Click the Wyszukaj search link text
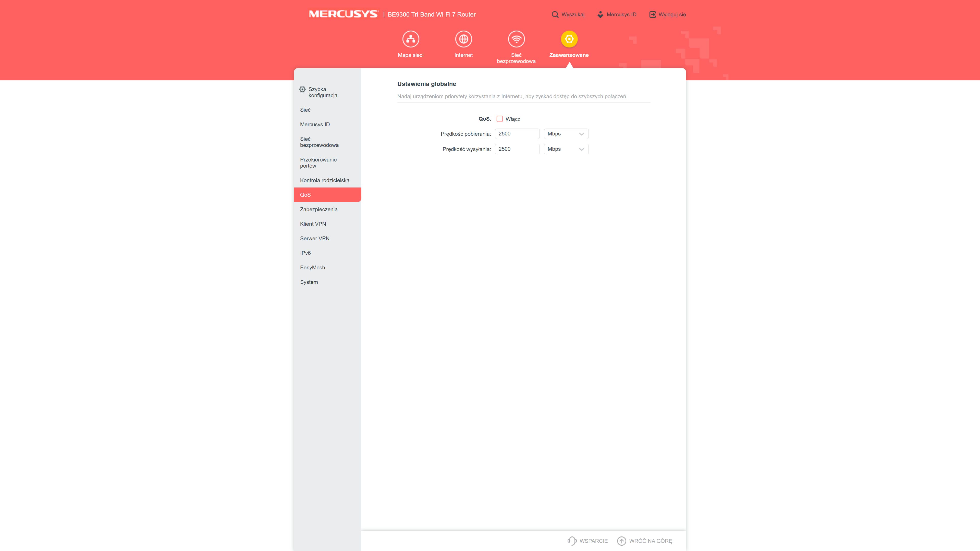The height and width of the screenshot is (551, 980). pyautogui.click(x=573, y=15)
